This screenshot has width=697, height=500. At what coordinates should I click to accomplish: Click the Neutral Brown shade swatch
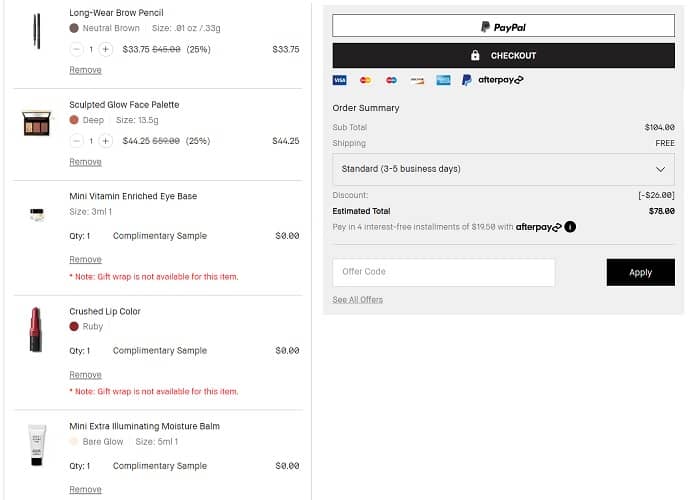74,28
